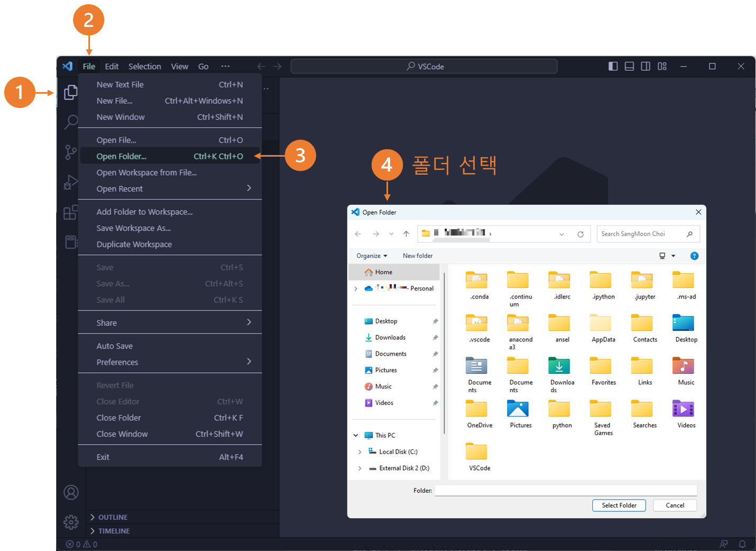756x551 pixels.
Task: Close the Open Folder dialog
Action: coord(698,212)
